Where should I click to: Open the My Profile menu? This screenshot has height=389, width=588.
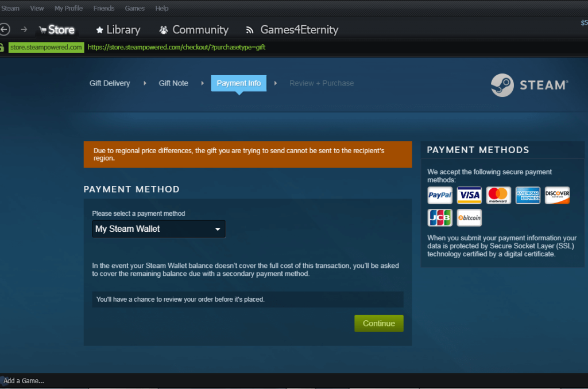click(69, 8)
